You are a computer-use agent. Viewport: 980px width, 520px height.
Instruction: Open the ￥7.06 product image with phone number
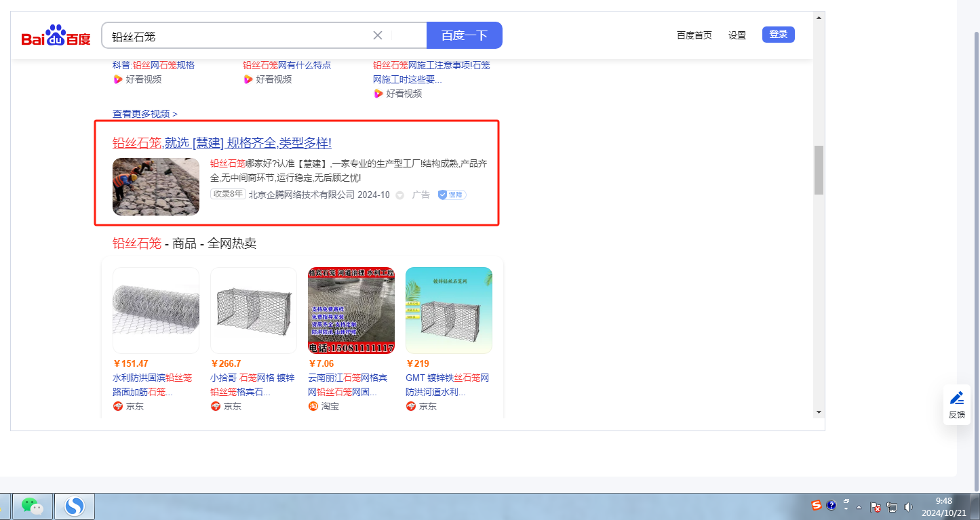pos(351,311)
